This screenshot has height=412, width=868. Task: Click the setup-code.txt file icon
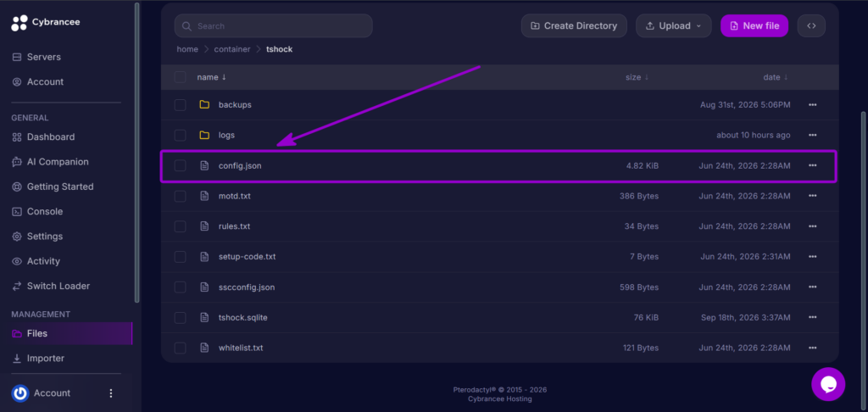tap(204, 257)
